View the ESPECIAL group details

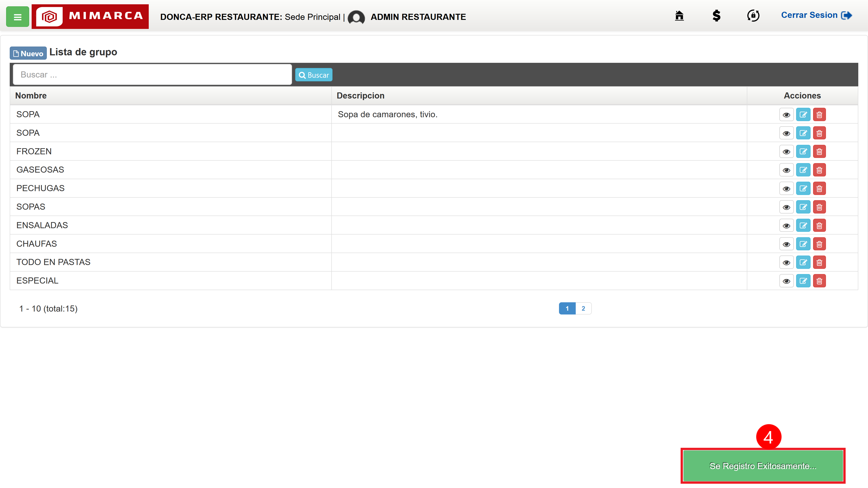tap(786, 281)
